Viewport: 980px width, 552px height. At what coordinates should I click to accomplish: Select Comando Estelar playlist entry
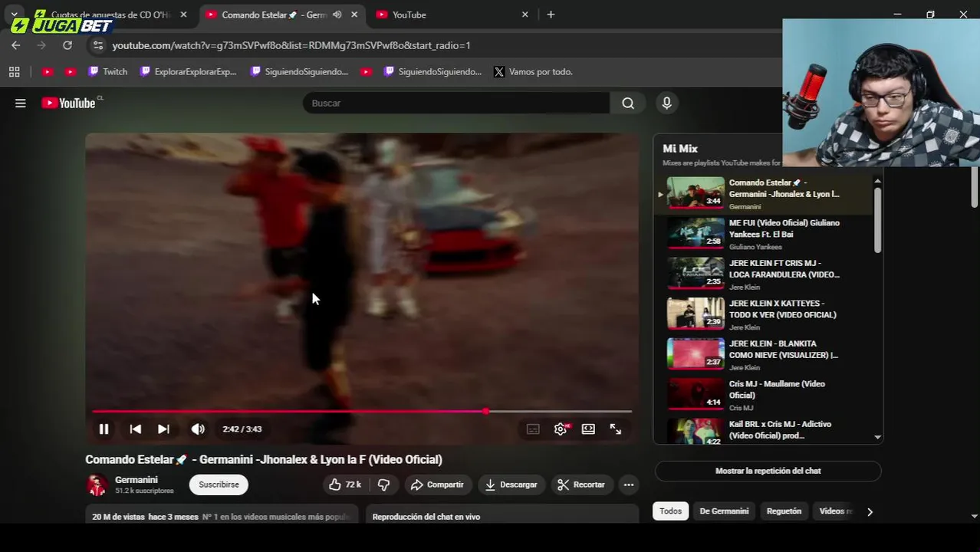[x=763, y=193]
